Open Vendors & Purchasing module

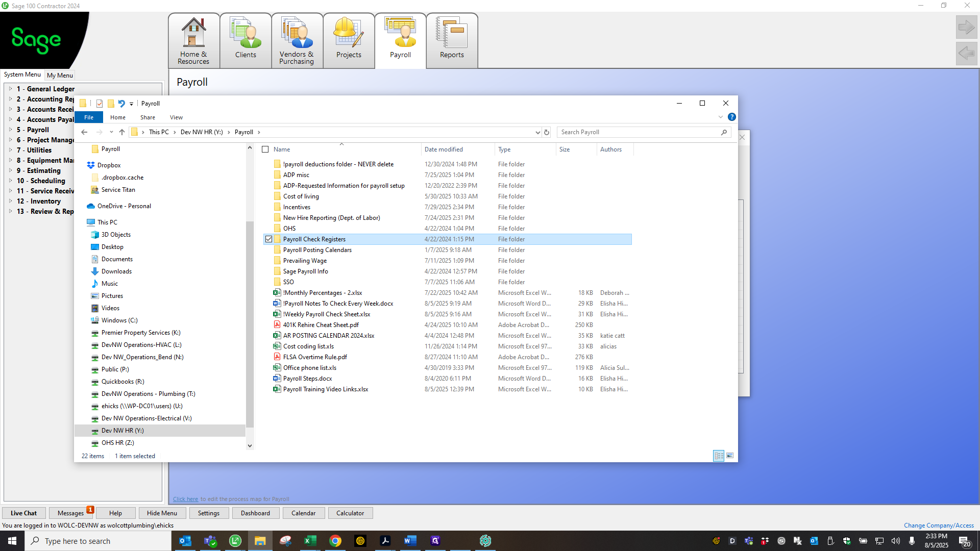point(297,41)
